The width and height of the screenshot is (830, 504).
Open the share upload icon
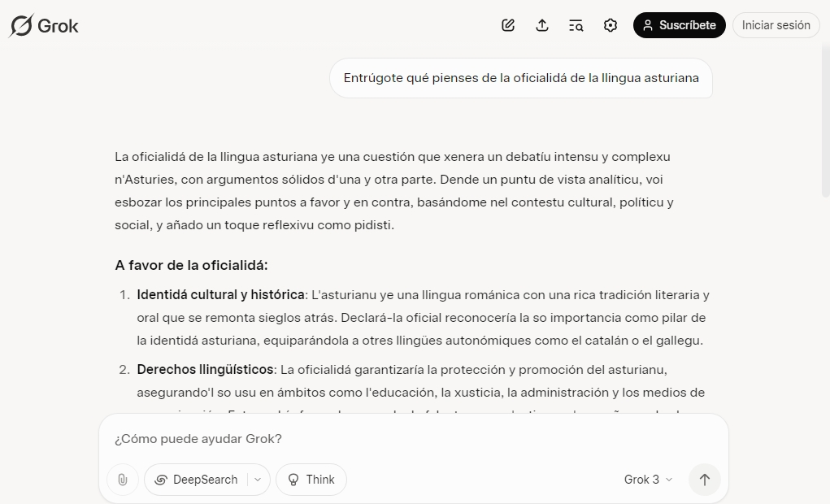[542, 25]
